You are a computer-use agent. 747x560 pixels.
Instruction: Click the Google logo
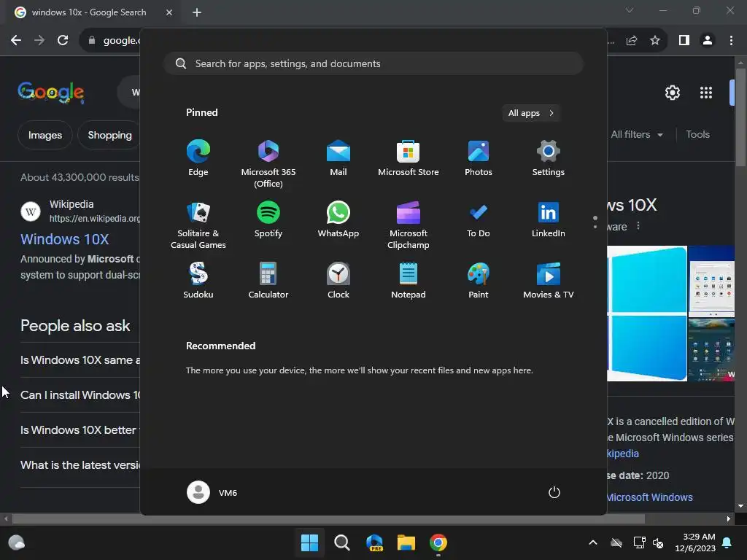(51, 92)
